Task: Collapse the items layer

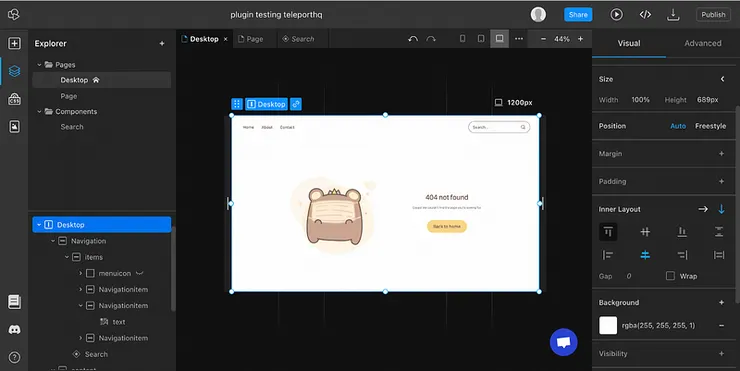Action: (x=67, y=257)
